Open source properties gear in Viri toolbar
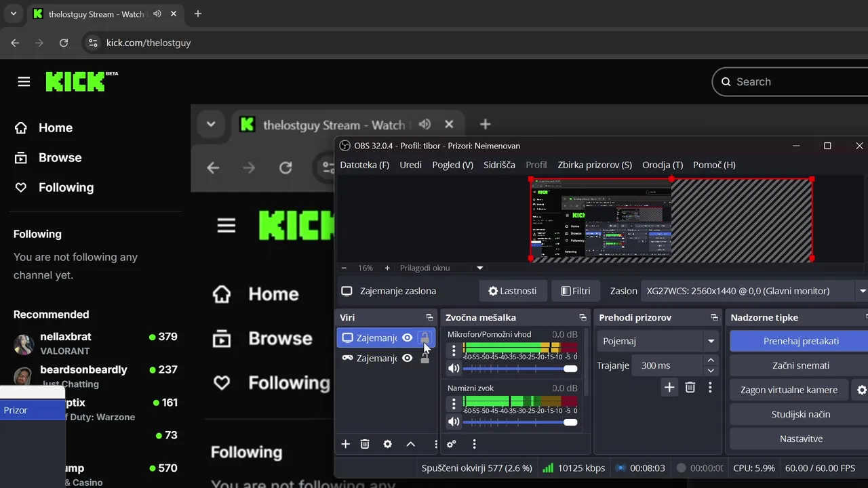This screenshot has height=488, width=868. [387, 444]
